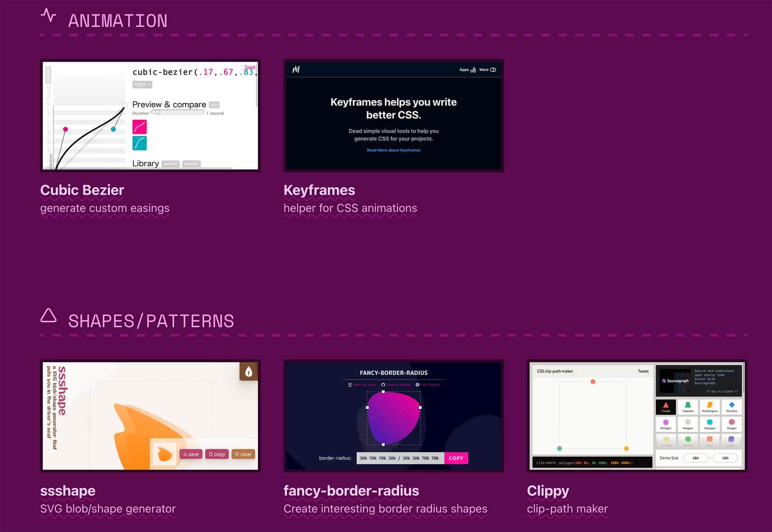Click the gray COPY button under cubic-bezier code
The height and width of the screenshot is (532, 772).
(x=142, y=84)
